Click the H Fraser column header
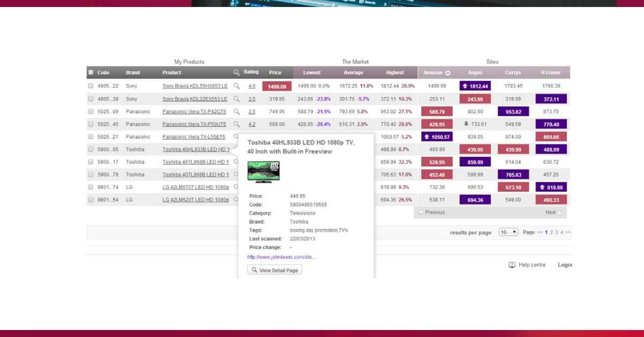This screenshot has width=644, height=337. pyautogui.click(x=551, y=72)
